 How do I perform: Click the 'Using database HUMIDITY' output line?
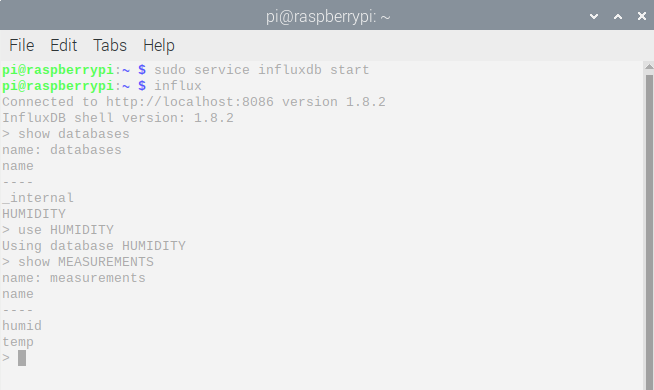pos(94,246)
